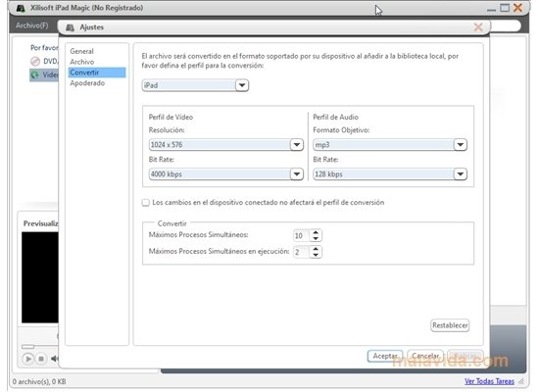Select the Convertir settings category
The height and width of the screenshot is (392, 539).
pos(97,73)
